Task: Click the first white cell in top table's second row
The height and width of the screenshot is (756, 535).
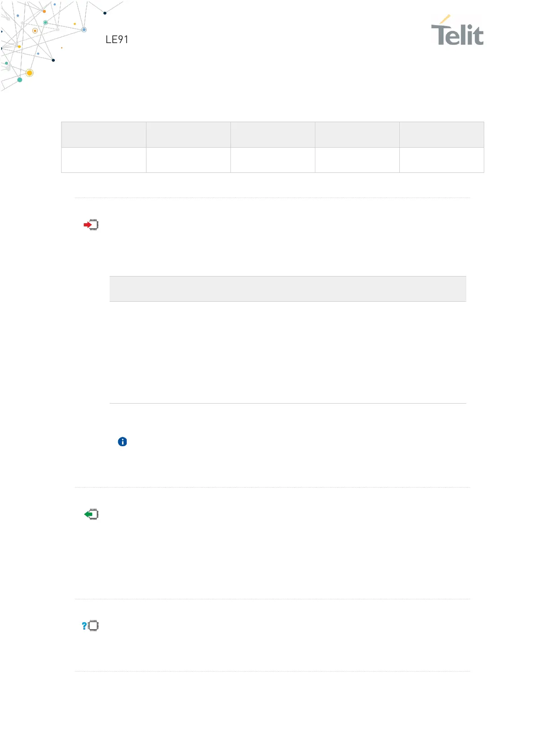Action: (x=104, y=160)
